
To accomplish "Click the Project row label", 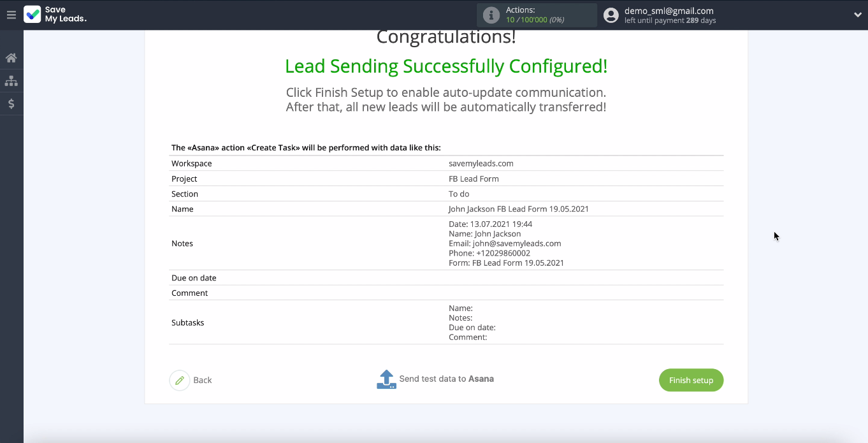I will coord(184,178).
